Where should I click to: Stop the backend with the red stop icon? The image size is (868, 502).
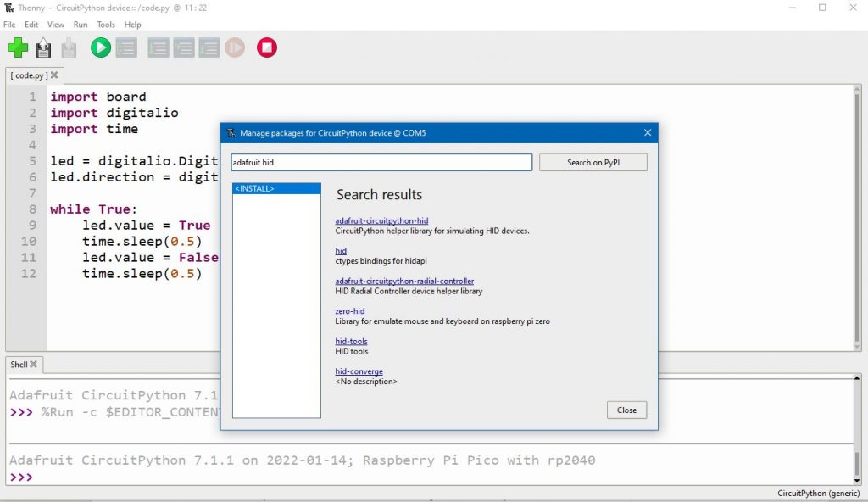267,47
